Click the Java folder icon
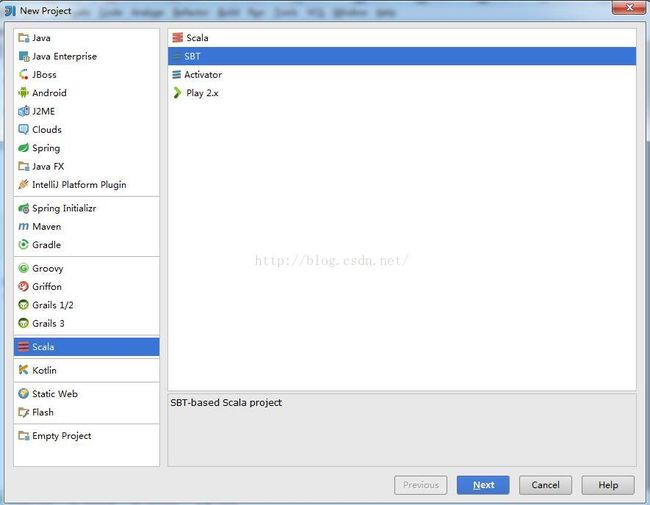The width and height of the screenshot is (650, 505). [x=24, y=38]
